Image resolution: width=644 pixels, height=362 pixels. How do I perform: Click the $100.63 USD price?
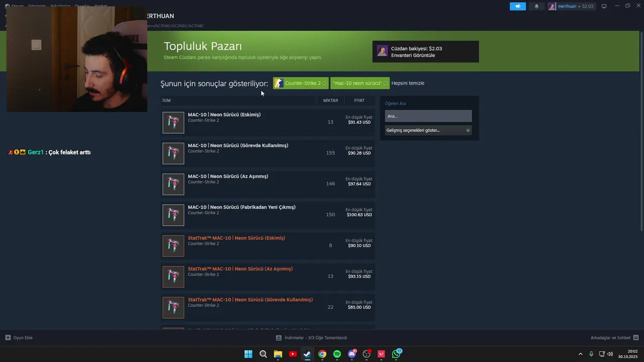pyautogui.click(x=359, y=215)
